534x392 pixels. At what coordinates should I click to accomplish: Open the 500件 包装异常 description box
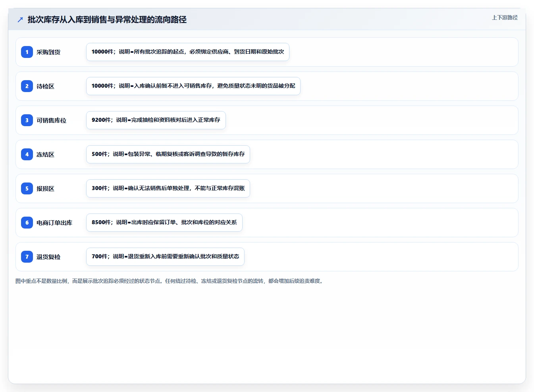[x=168, y=154]
